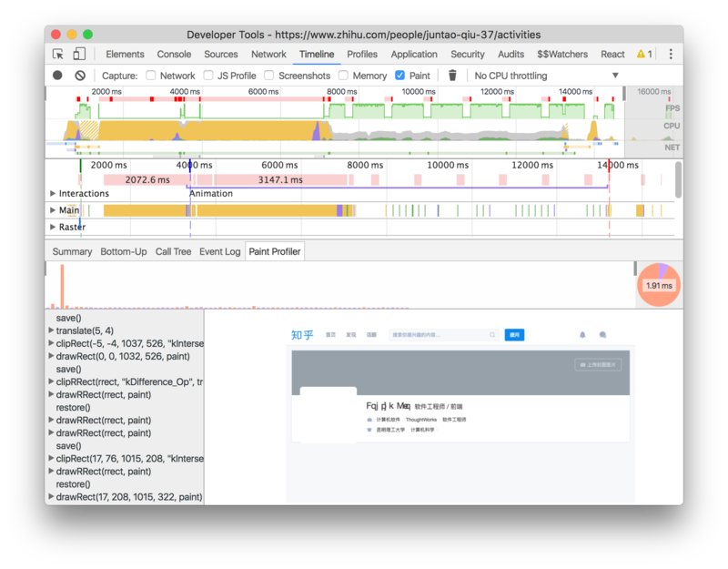
Task: Open the Call Tree tab
Action: pos(173,251)
